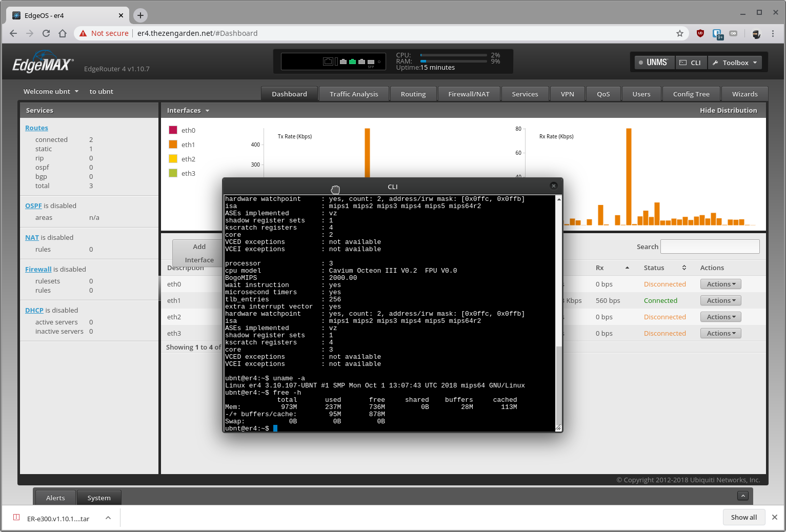
Task: Click Show all downloads button
Action: (x=743, y=517)
